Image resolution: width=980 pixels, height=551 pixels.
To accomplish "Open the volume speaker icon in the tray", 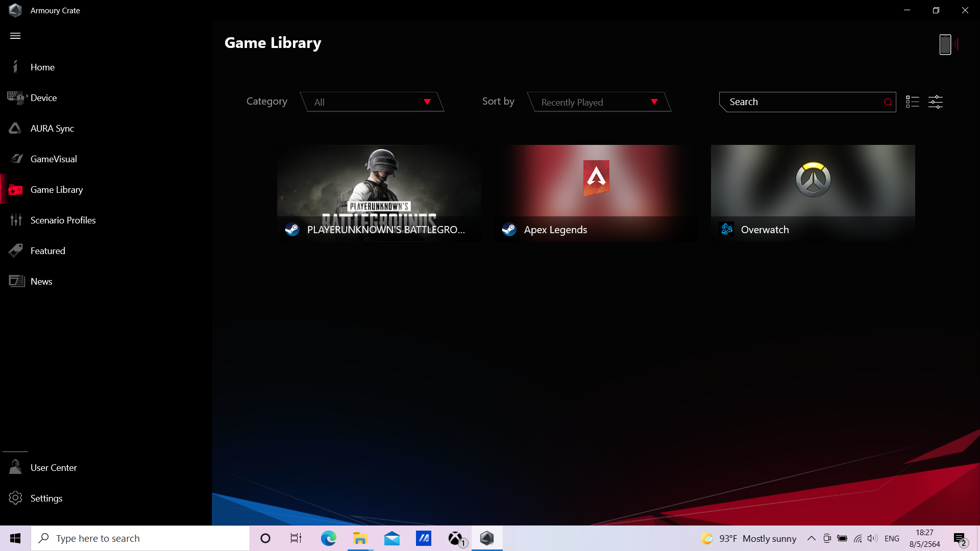I will point(872,538).
